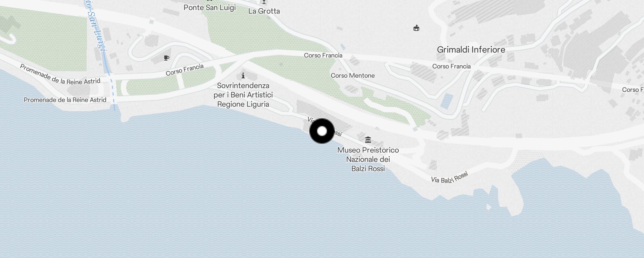Select the Museo Preistorico Nazionale dei Balzi Rossi label

[x=368, y=159]
